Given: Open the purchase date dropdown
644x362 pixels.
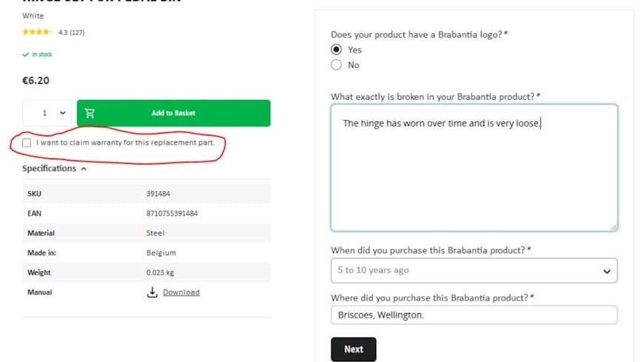Looking at the screenshot, I should coord(474,270).
